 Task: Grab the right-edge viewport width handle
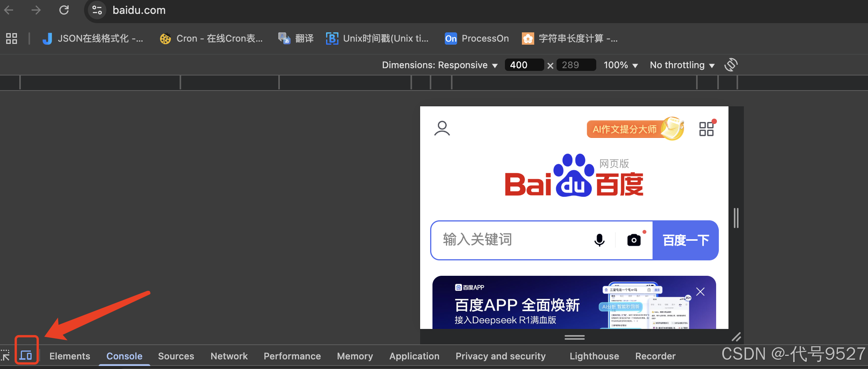[x=736, y=218]
